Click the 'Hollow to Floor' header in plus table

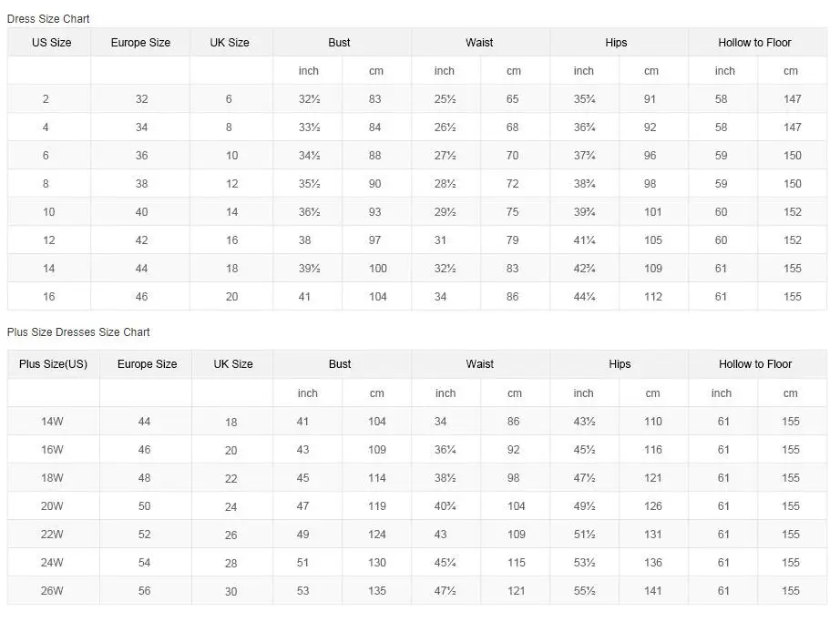[755, 364]
